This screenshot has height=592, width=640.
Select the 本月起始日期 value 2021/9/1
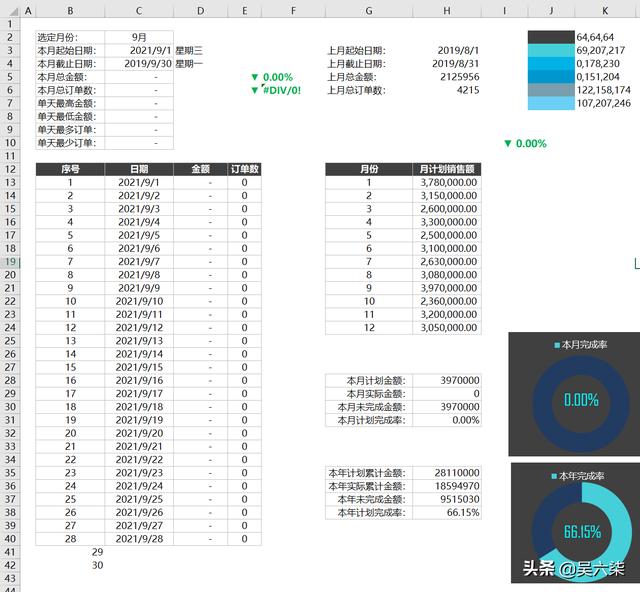coord(138,50)
